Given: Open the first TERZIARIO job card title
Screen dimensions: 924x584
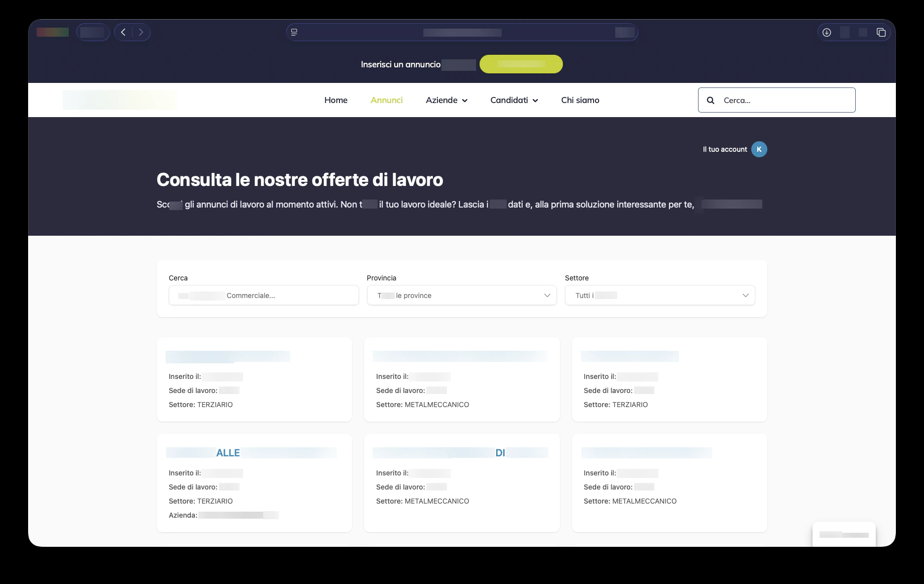Looking at the screenshot, I should tap(228, 356).
